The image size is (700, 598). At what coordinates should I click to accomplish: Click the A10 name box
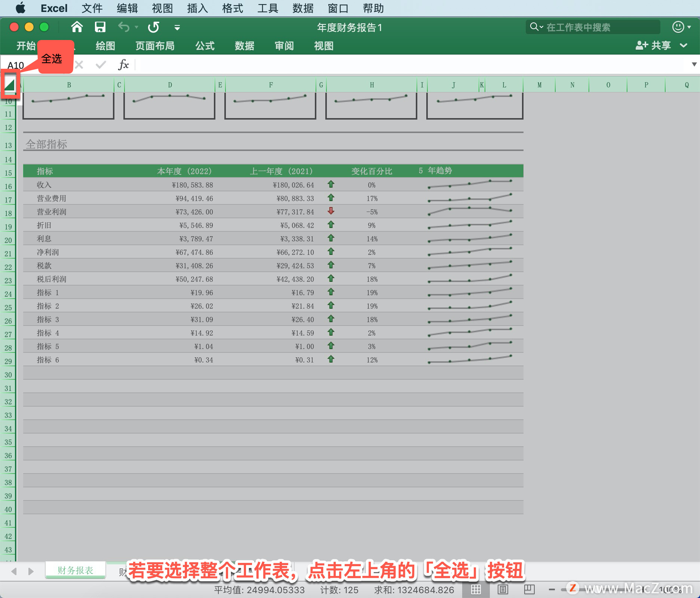pos(16,65)
